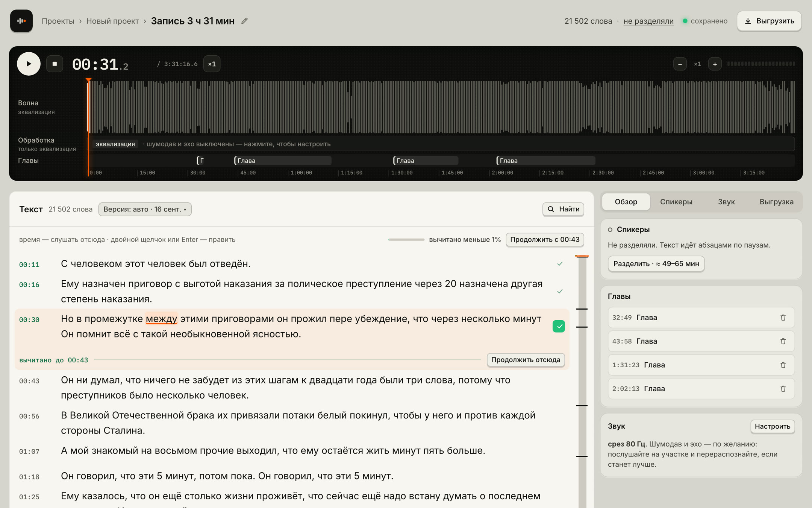Screen dimensions: 812x508
Task: Switch to the Выгрузка tab
Action: pos(776,202)
